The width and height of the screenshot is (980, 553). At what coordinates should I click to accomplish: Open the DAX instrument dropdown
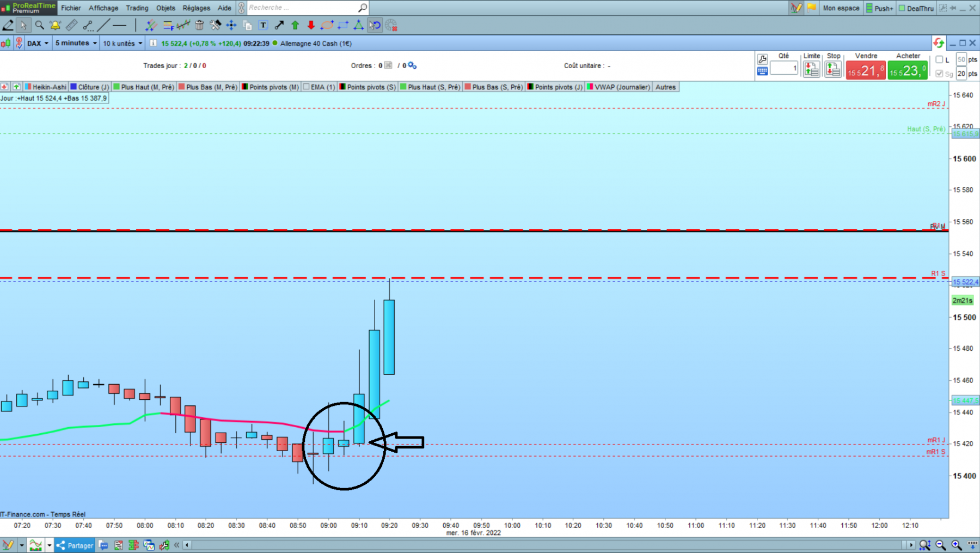(x=38, y=43)
